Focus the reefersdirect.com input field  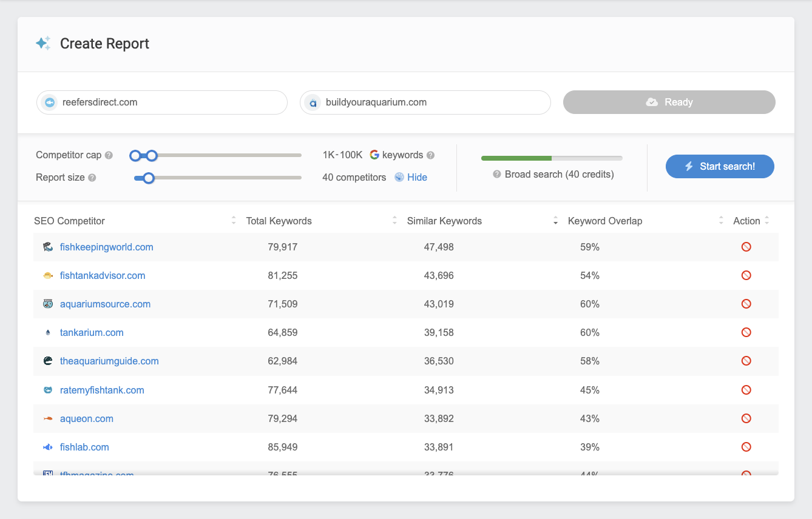[x=162, y=102]
